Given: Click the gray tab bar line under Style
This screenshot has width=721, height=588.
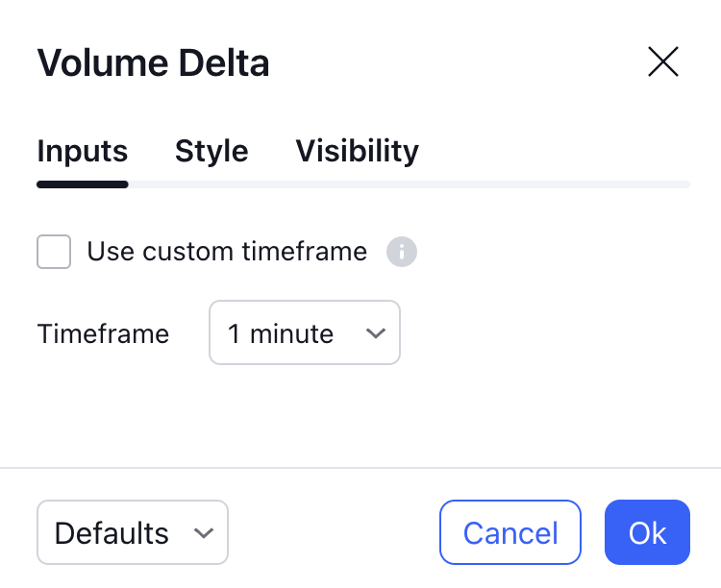Looking at the screenshot, I should [211, 184].
